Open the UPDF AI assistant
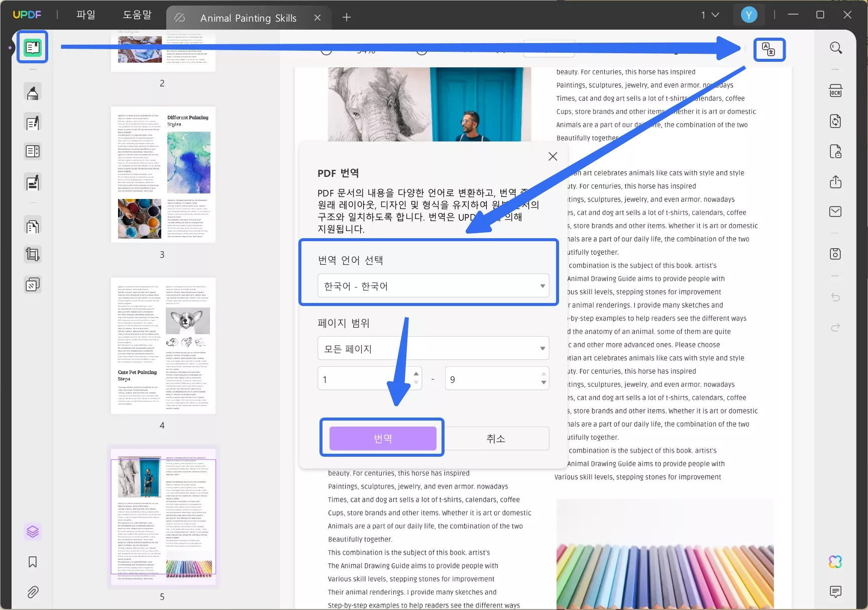This screenshot has height=610, width=868. [x=836, y=562]
